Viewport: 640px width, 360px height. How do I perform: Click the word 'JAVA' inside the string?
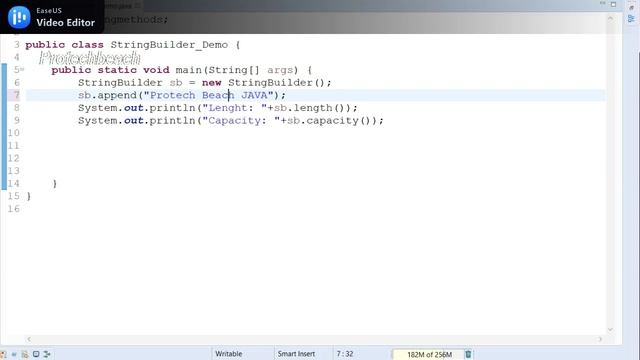click(x=254, y=95)
